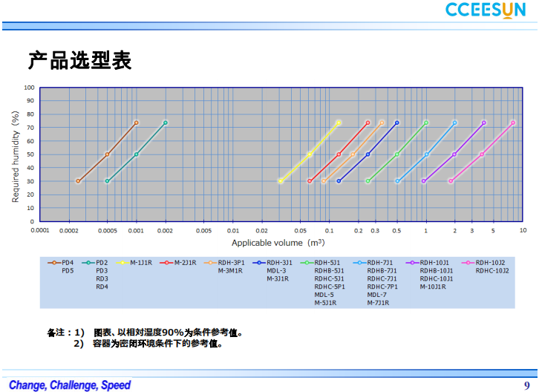Select the RDHB-5J1 legend text

click(329, 271)
